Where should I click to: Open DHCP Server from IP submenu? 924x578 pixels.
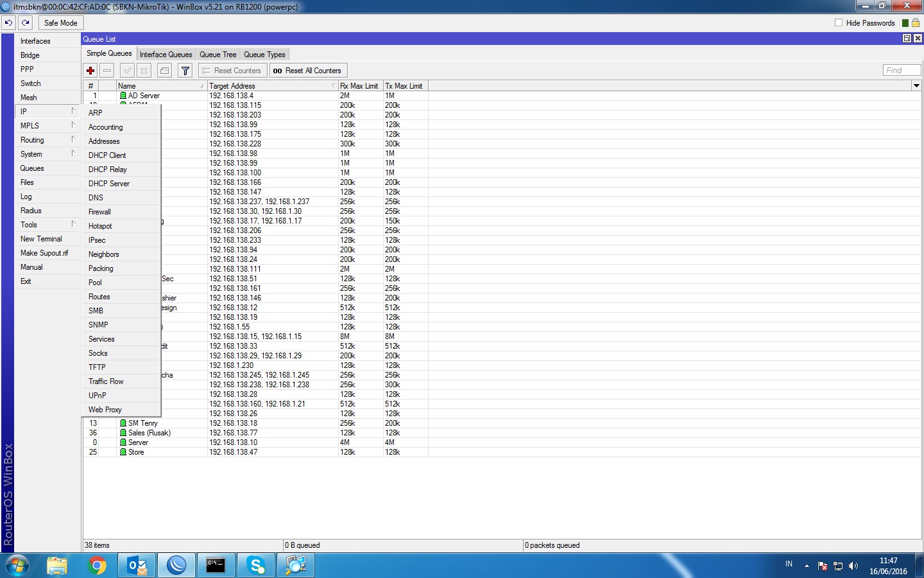121,184
